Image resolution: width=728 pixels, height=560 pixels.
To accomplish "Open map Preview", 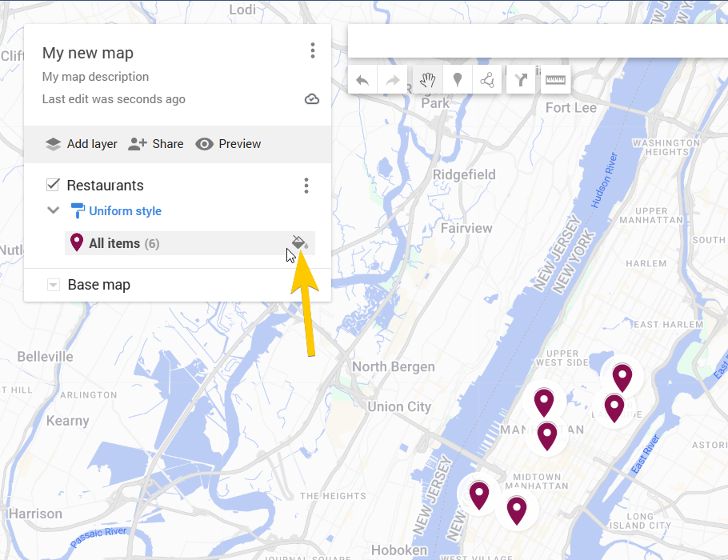I will coord(228,144).
